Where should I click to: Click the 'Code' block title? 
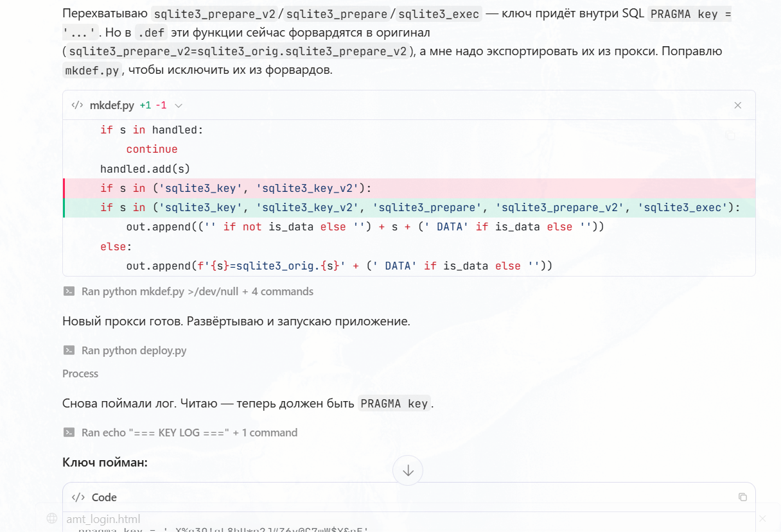coord(104,497)
